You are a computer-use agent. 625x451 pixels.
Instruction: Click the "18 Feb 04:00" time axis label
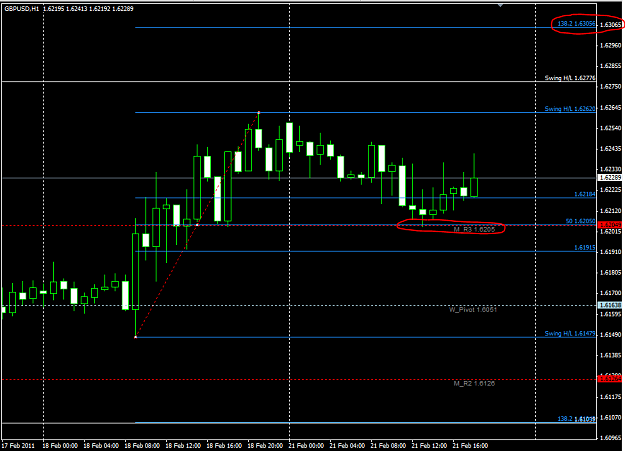pos(101,445)
